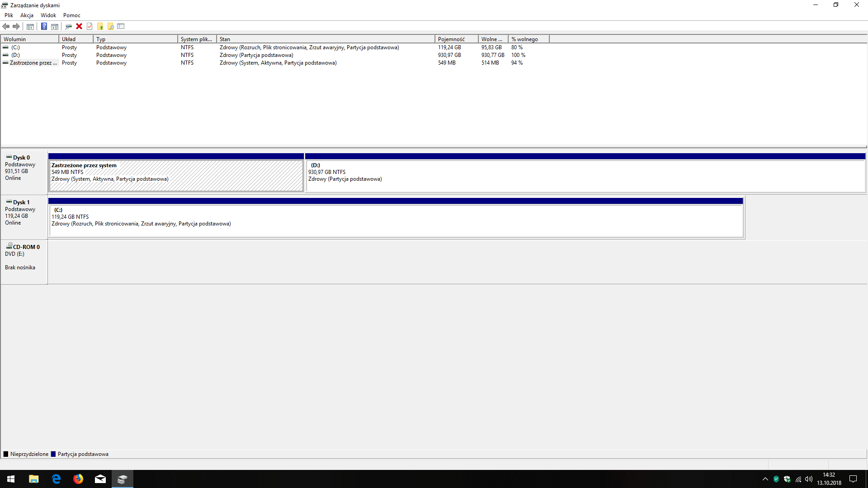
Task: Sort by Typ column header
Action: coord(136,39)
